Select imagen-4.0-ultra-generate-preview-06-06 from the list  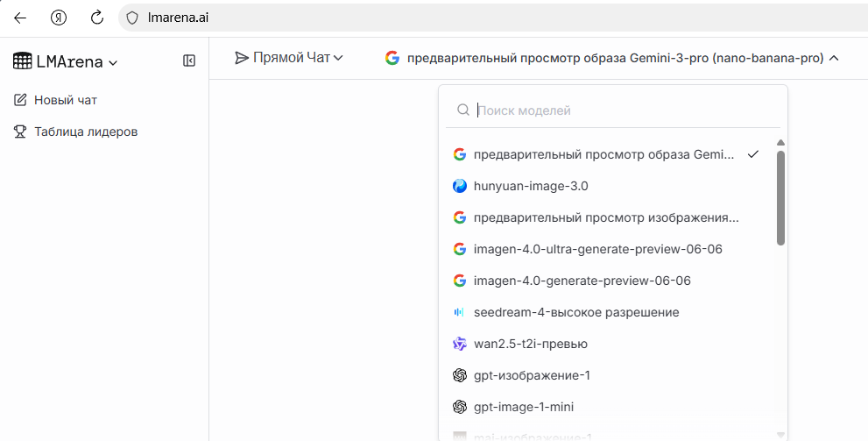pyautogui.click(x=597, y=249)
